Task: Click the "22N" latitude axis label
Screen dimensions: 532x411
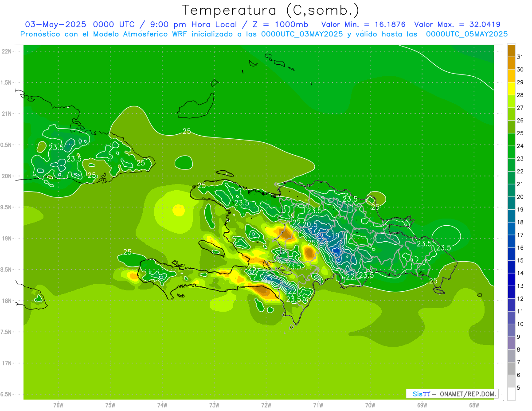Action: [8, 51]
